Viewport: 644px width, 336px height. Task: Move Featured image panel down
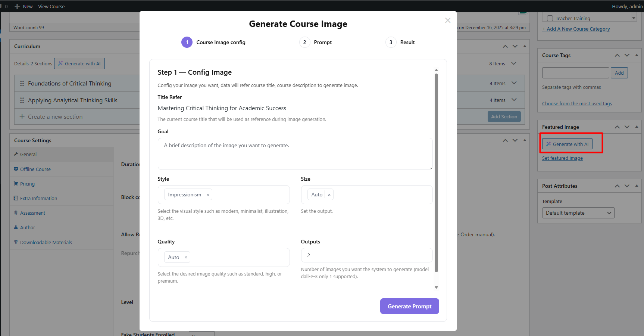click(x=627, y=127)
